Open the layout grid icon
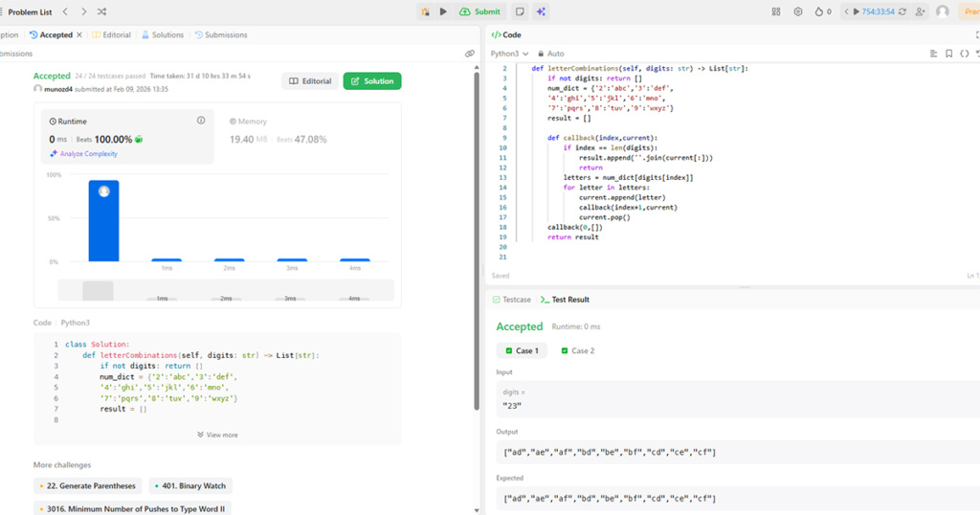980x515 pixels. point(776,11)
